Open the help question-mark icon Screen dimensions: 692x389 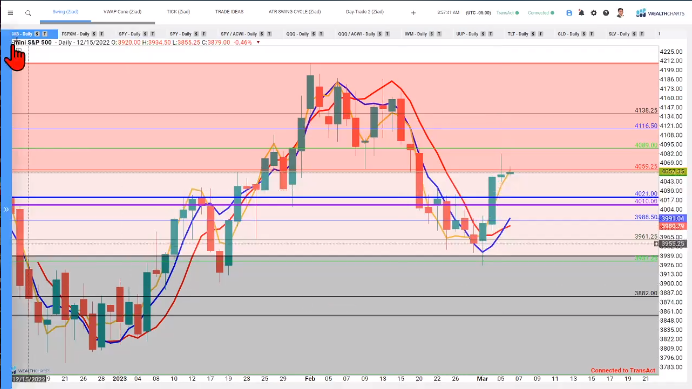pyautogui.click(x=606, y=13)
